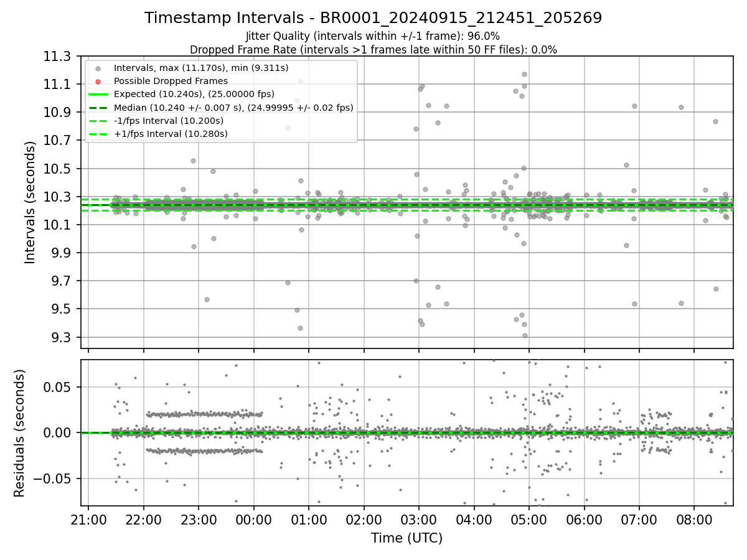Click the y-axis tick label 10.3
The width and height of the screenshot is (747, 560).
(x=58, y=197)
